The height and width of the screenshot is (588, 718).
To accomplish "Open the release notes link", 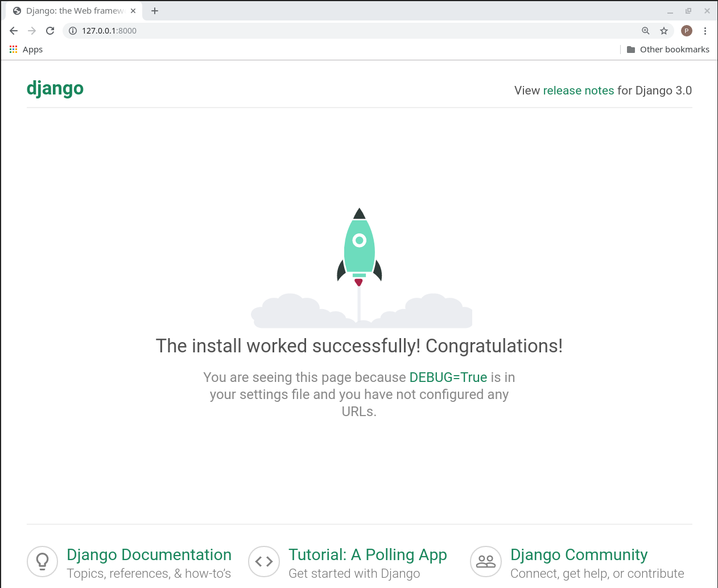I will 579,91.
